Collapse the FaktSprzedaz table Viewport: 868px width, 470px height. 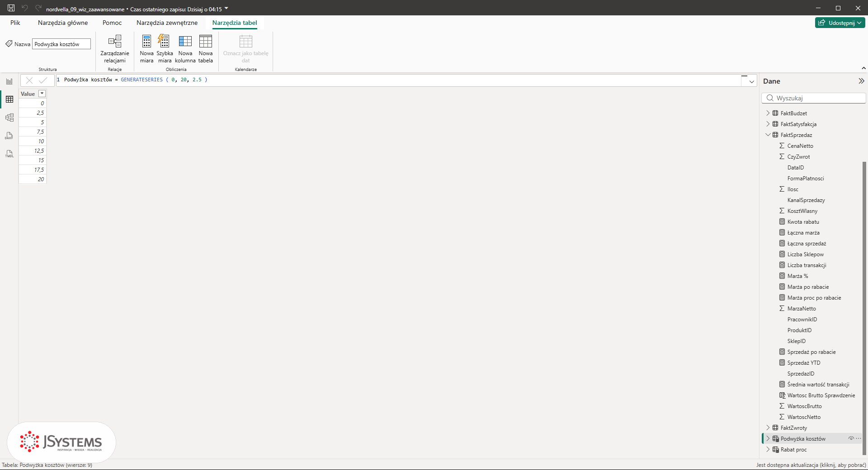coord(768,135)
